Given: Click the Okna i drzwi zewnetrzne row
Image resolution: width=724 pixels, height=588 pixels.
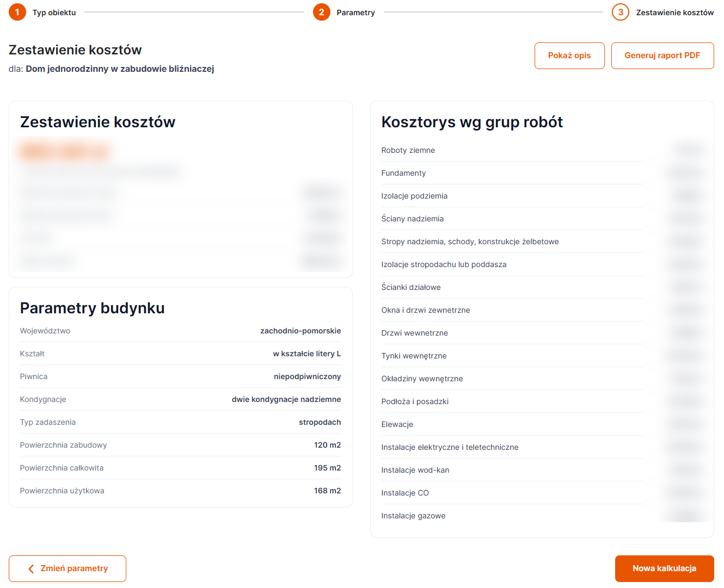Looking at the screenshot, I should (x=542, y=310).
